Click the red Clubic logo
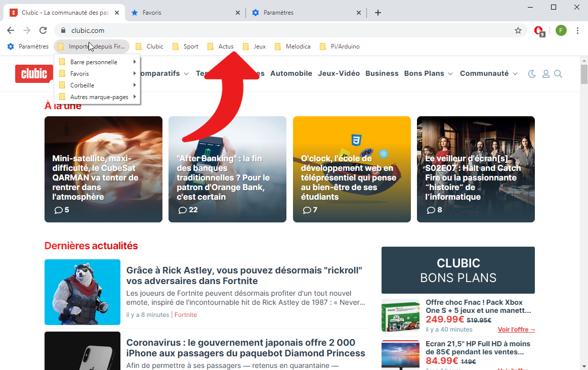588x370 pixels. [x=34, y=74]
